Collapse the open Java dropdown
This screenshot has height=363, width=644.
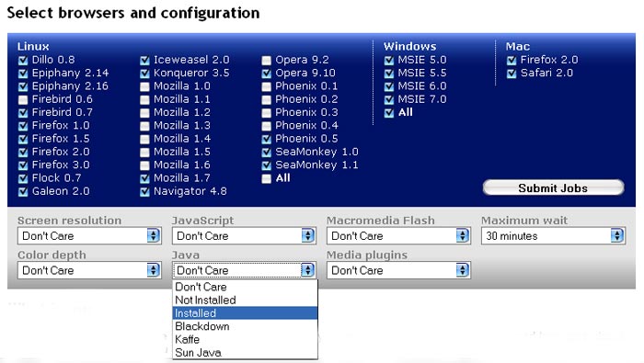point(244,270)
